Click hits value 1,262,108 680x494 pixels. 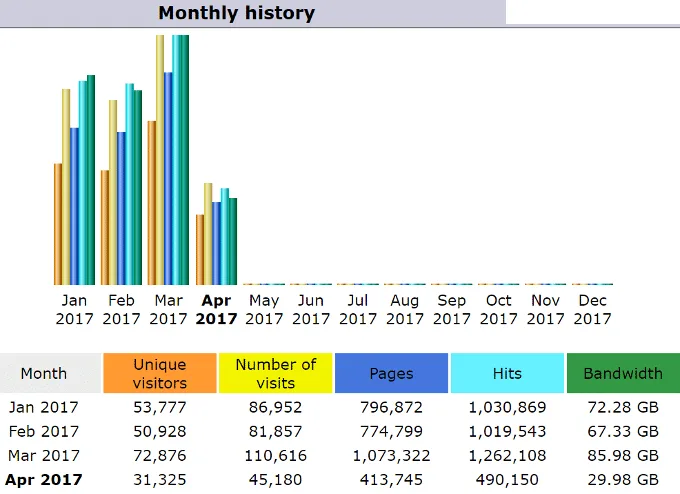pos(507,456)
